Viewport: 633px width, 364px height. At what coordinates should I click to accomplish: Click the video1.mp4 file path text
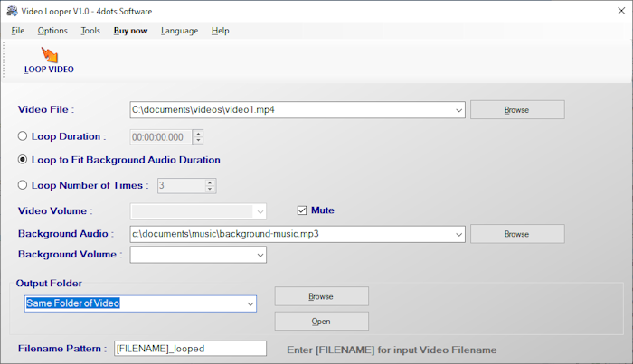point(203,109)
